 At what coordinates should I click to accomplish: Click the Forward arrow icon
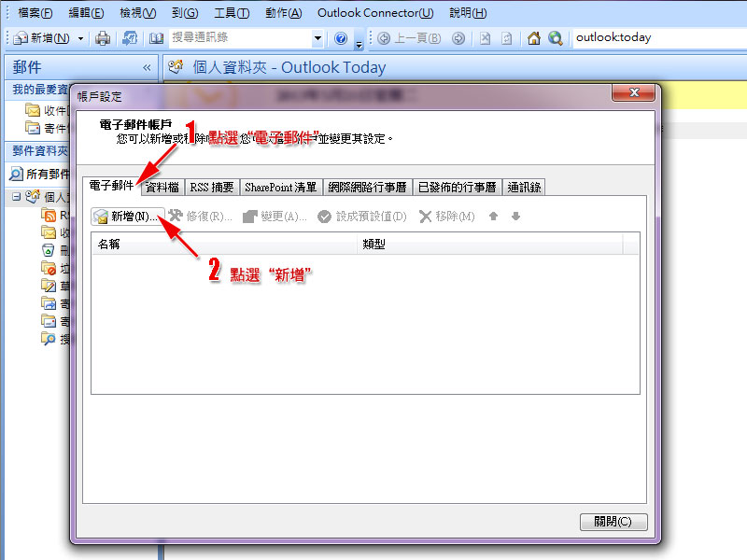click(458, 38)
